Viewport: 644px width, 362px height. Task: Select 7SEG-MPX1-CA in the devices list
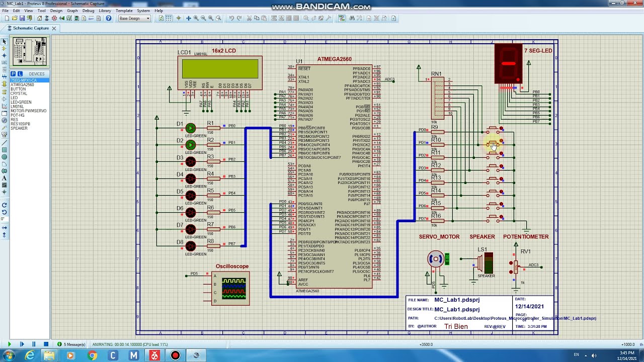coord(30,80)
